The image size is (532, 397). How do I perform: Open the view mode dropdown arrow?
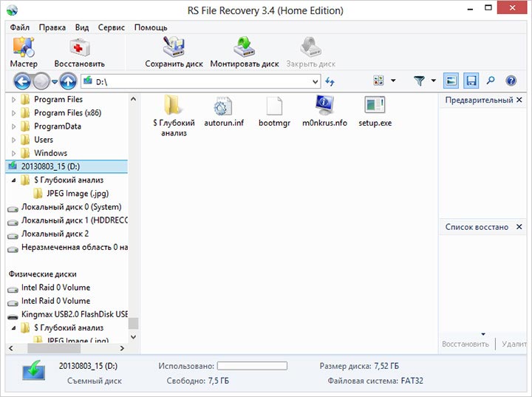[393, 81]
